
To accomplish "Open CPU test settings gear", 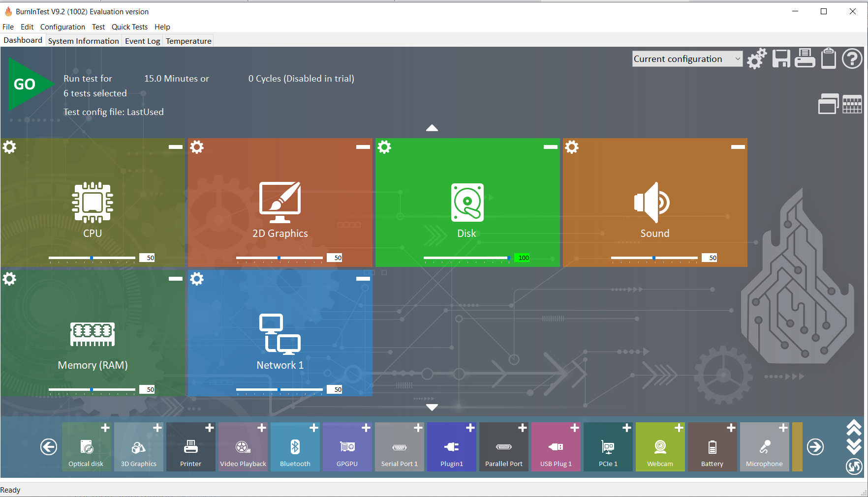I will 9,147.
